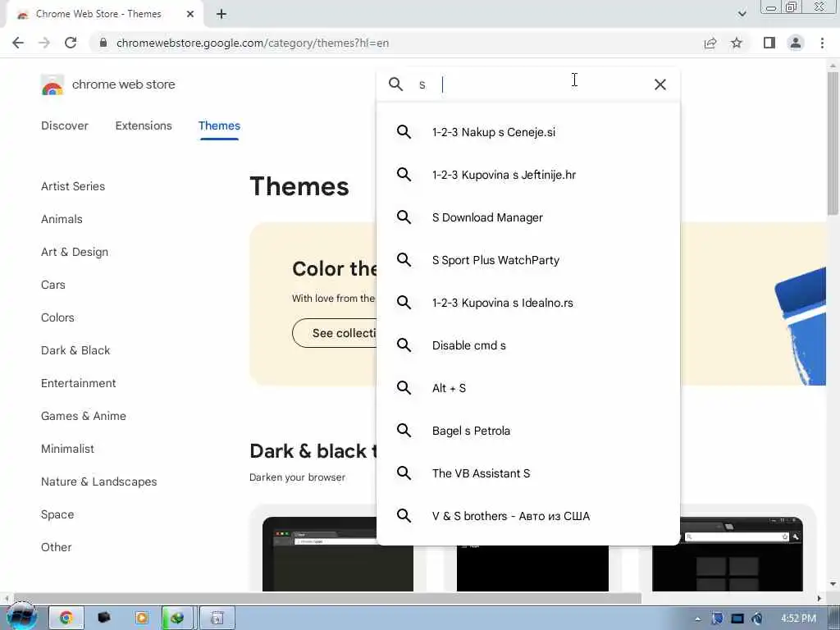The height and width of the screenshot is (630, 840).
Task: Open the Art & Design category
Action: click(x=75, y=252)
